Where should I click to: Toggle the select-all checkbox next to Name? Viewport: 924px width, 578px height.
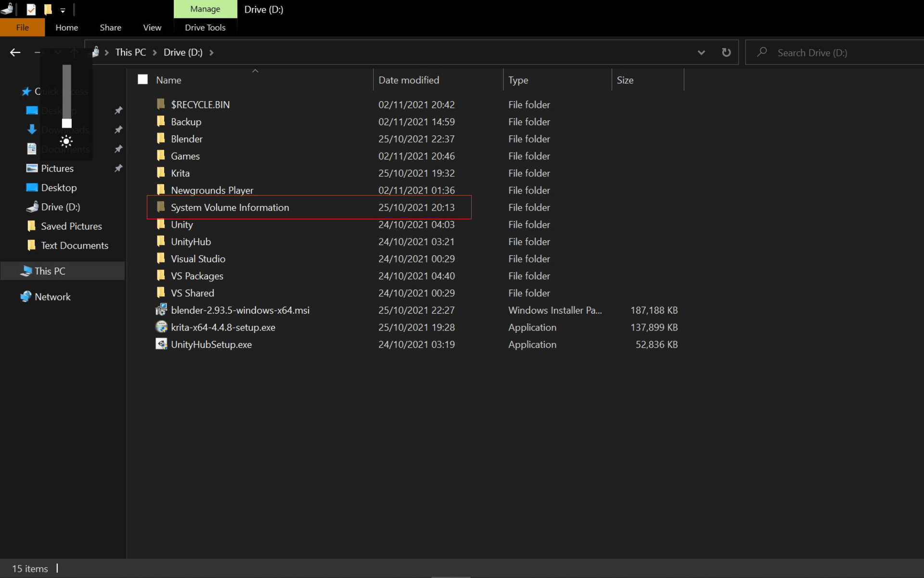pos(142,79)
